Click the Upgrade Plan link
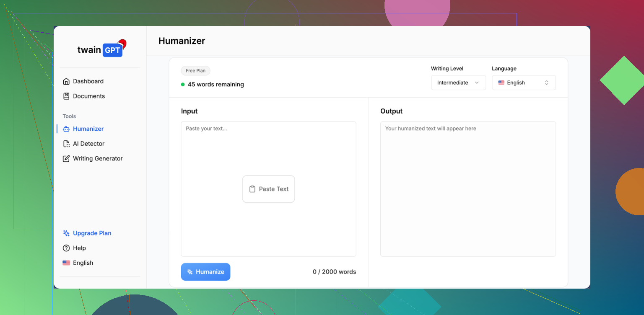 tap(92, 233)
